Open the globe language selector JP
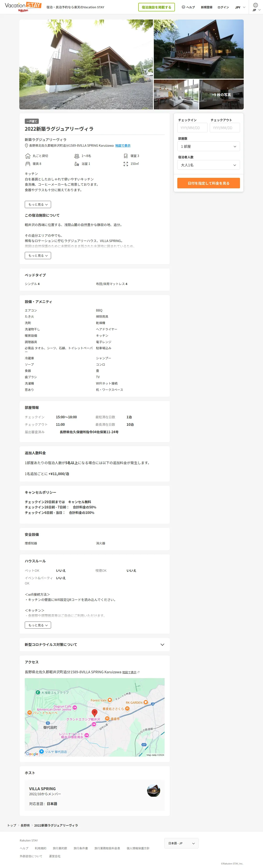The image size is (263, 868). 256,7
